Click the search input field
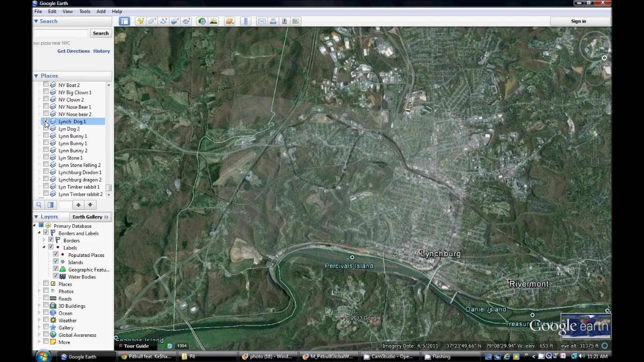644x362 pixels. (x=61, y=33)
